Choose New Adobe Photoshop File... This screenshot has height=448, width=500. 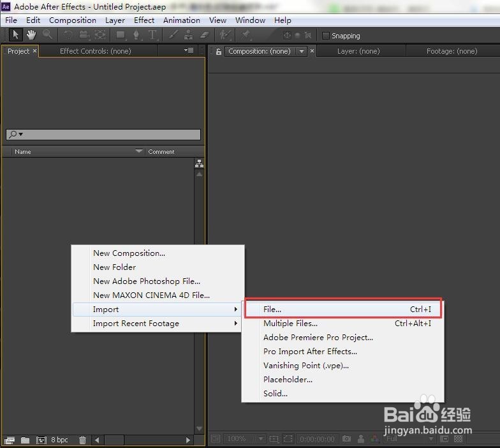pyautogui.click(x=158, y=281)
